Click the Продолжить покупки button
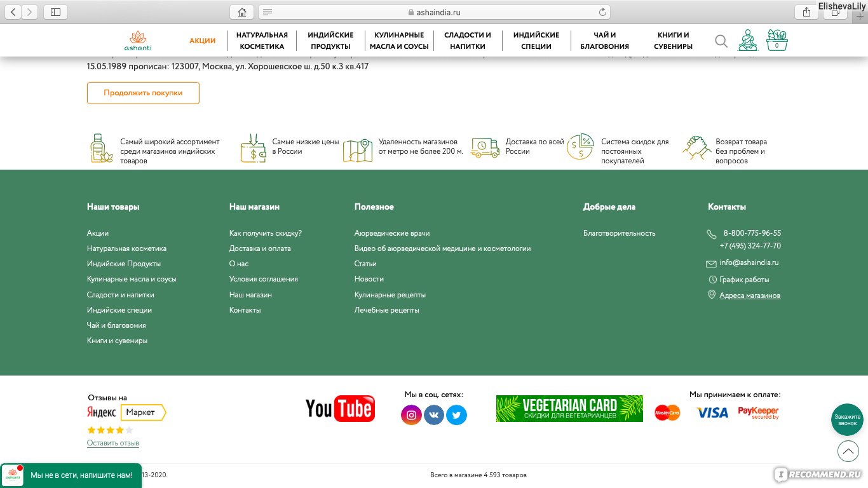 143,93
